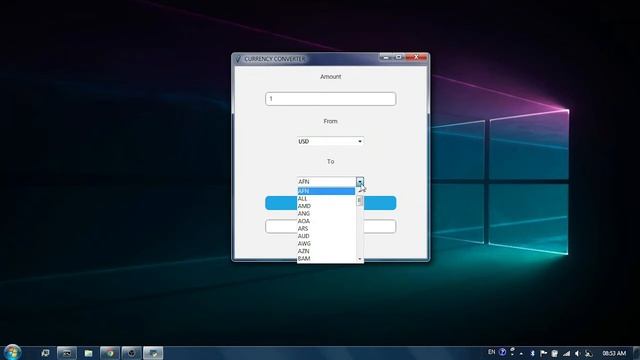The width and height of the screenshot is (640, 360).
Task: Open Google Chrome from the taskbar
Action: 110,353
